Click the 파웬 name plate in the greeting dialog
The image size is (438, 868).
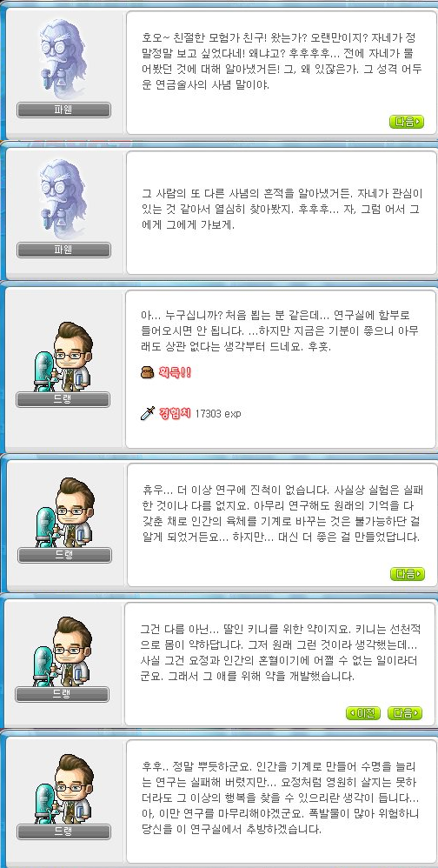pyautogui.click(x=63, y=110)
